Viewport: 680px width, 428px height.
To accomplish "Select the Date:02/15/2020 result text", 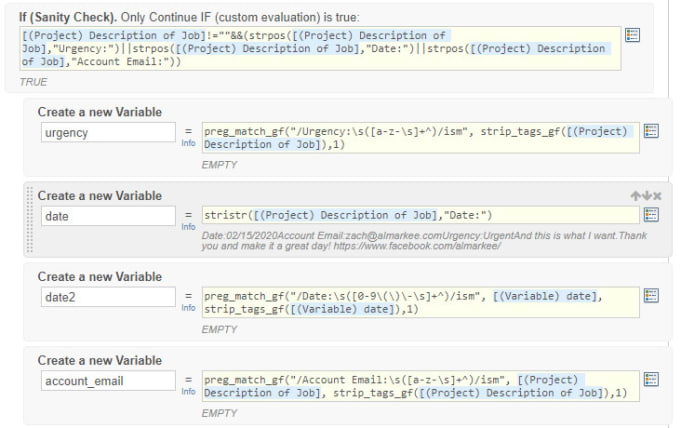I will 424,241.
